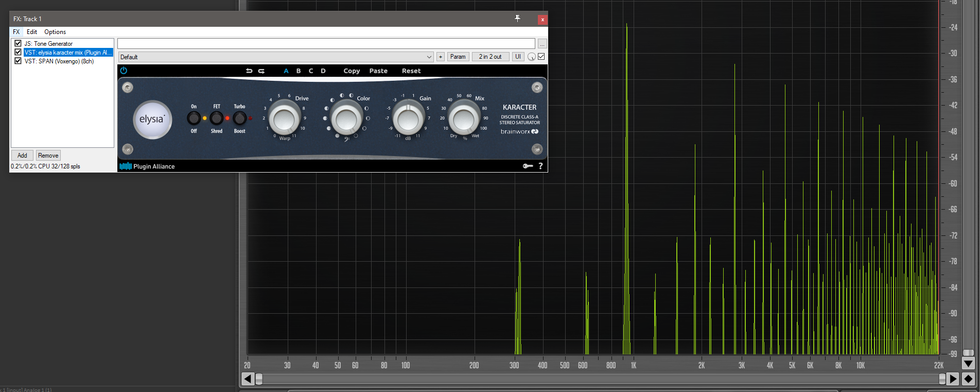Open the Param menu
The width and height of the screenshot is (980, 392).
pyautogui.click(x=458, y=57)
